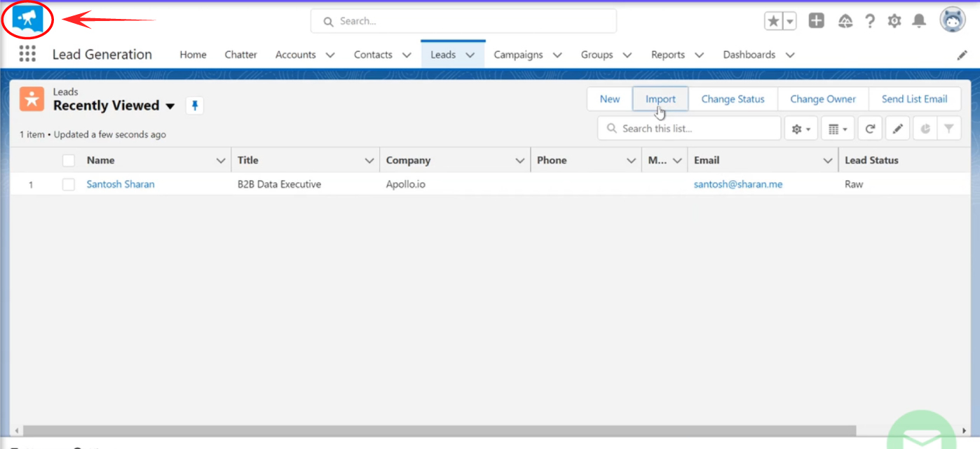
Task: Click the Change Owner button
Action: (x=823, y=99)
